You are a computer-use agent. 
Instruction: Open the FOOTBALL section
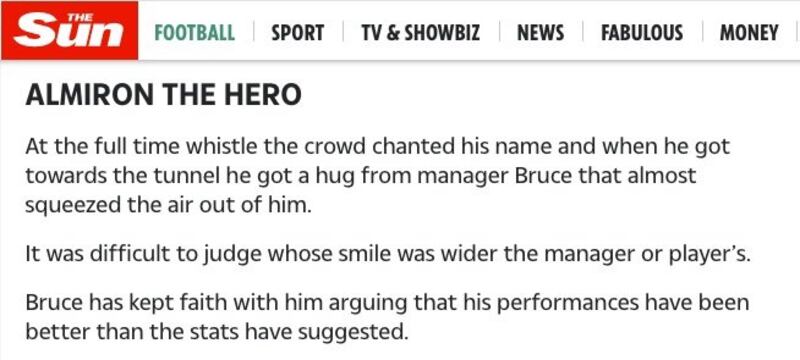194,33
